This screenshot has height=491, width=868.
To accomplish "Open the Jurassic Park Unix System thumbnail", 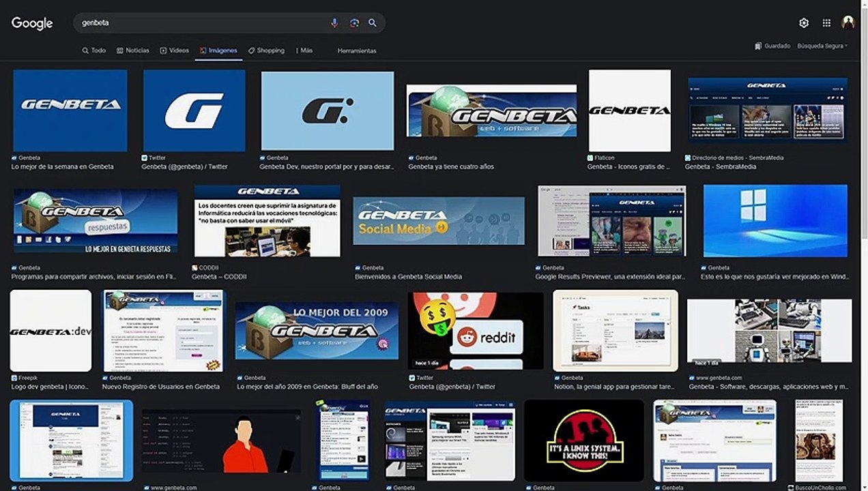I will [x=583, y=440].
